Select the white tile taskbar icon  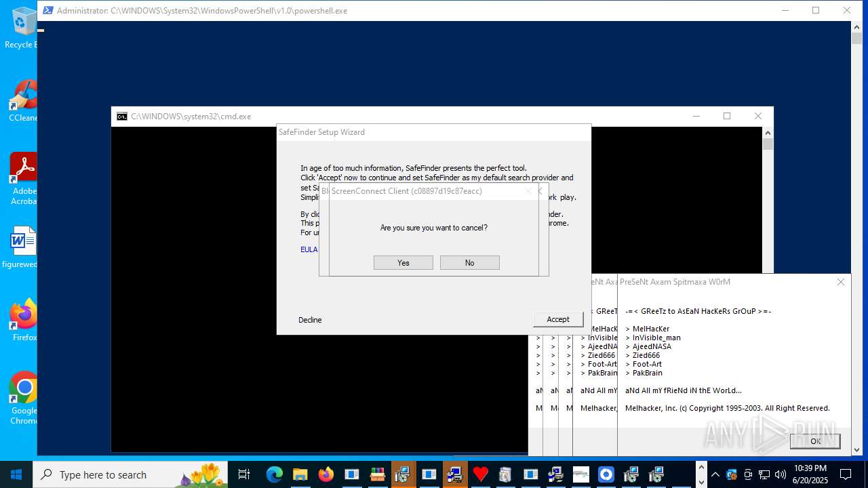tap(580, 474)
